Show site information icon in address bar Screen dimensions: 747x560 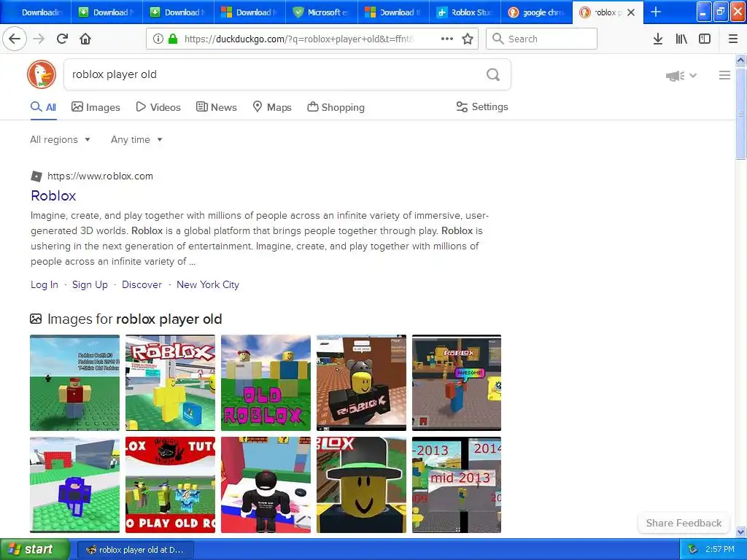tap(158, 39)
